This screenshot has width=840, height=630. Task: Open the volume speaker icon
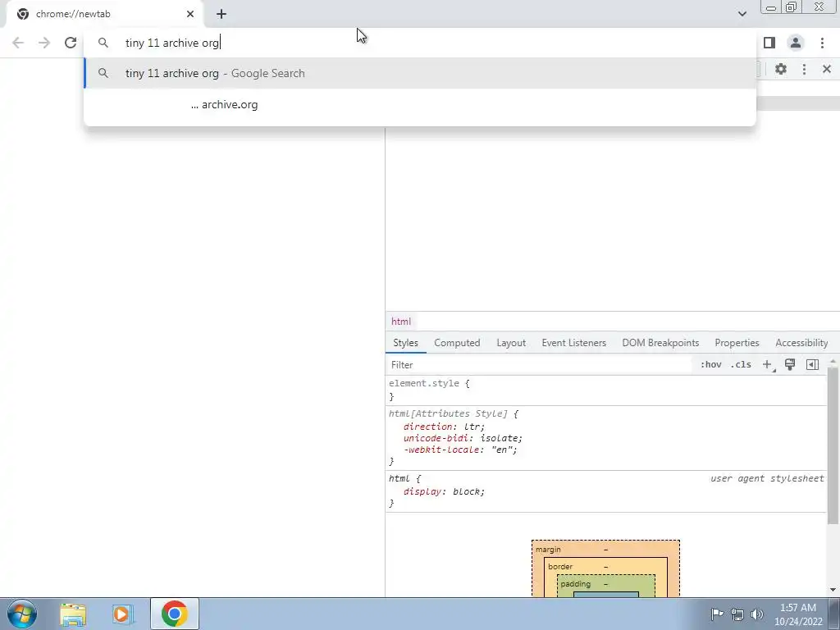(757, 614)
